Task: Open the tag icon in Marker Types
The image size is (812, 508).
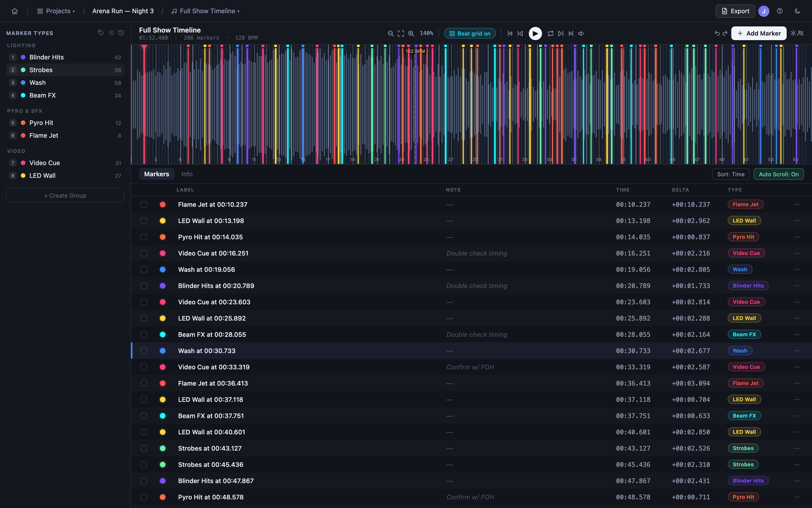Action: point(101,33)
